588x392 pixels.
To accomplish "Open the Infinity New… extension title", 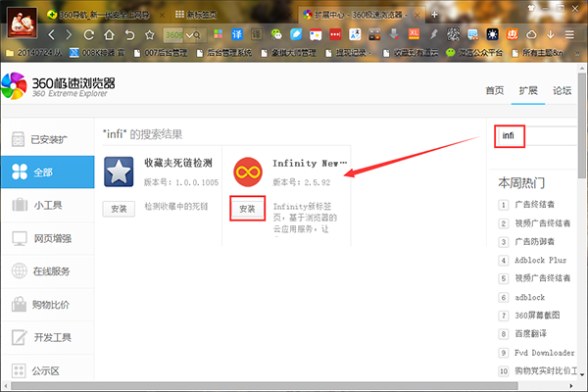I will pos(310,164).
